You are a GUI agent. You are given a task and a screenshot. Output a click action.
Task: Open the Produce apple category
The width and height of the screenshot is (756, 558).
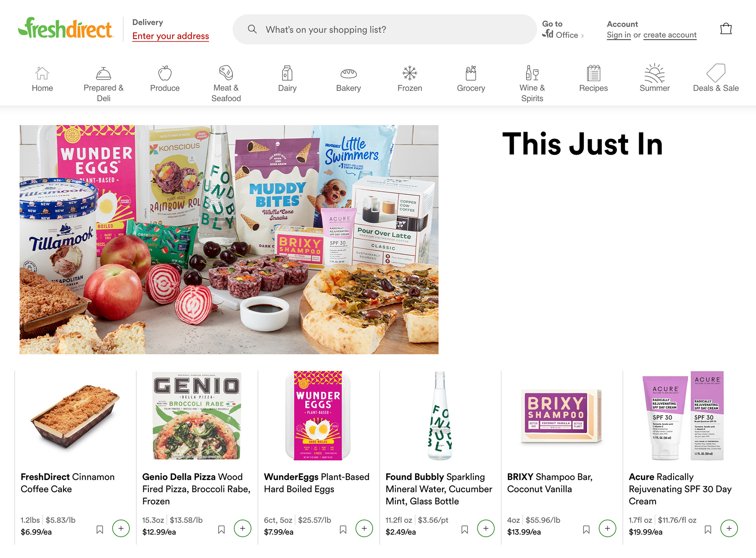[165, 79]
